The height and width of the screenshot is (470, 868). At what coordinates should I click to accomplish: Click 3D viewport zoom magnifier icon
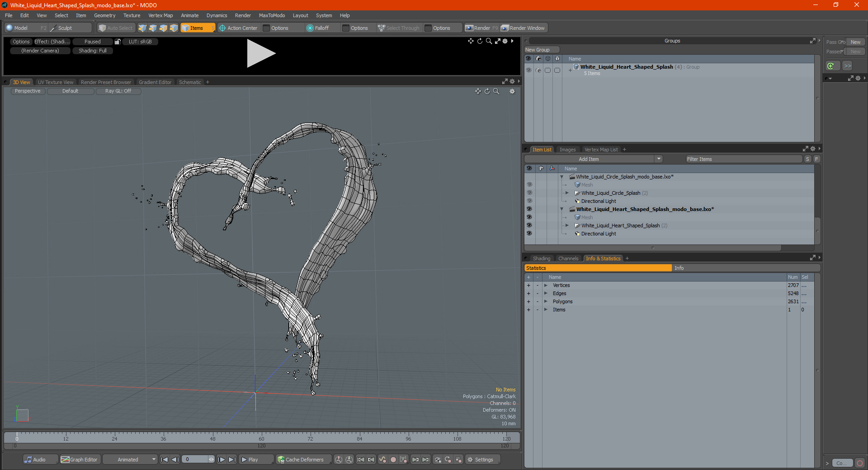click(496, 91)
